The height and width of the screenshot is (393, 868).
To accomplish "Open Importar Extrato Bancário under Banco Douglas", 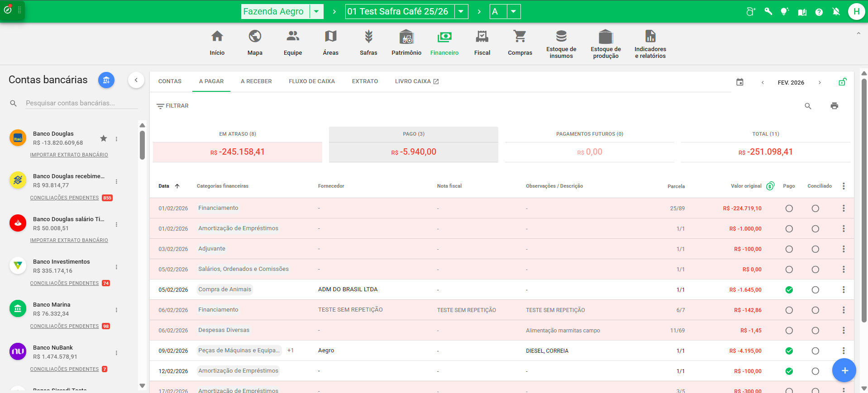I will tap(69, 155).
